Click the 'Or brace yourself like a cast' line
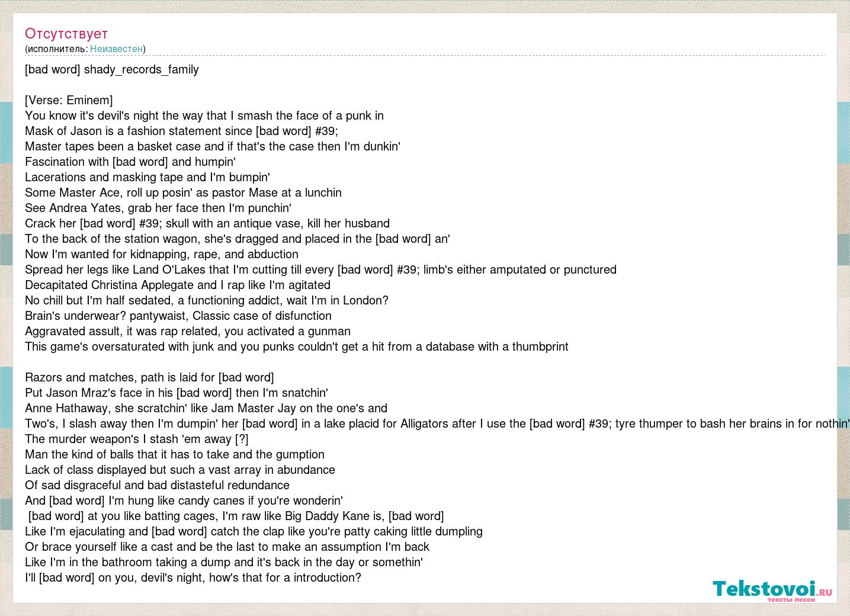Viewport: 850px width, 616px height. click(227, 547)
